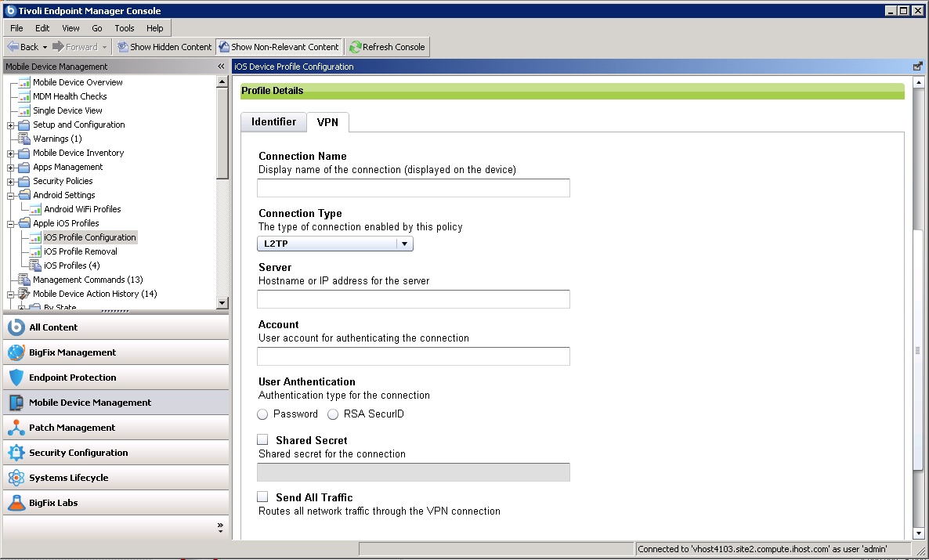The image size is (929, 560).
Task: Collapse the navigation panel with double chevron
Action: [x=221, y=67]
